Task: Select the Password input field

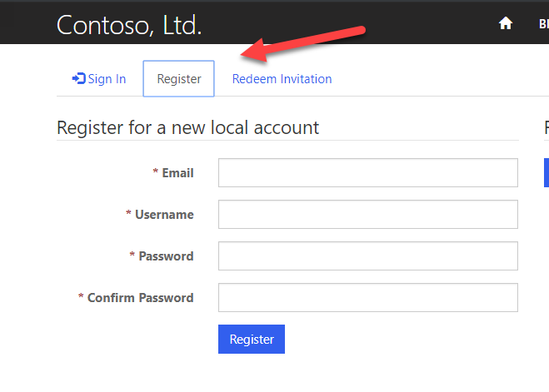Action: pyautogui.click(x=367, y=256)
